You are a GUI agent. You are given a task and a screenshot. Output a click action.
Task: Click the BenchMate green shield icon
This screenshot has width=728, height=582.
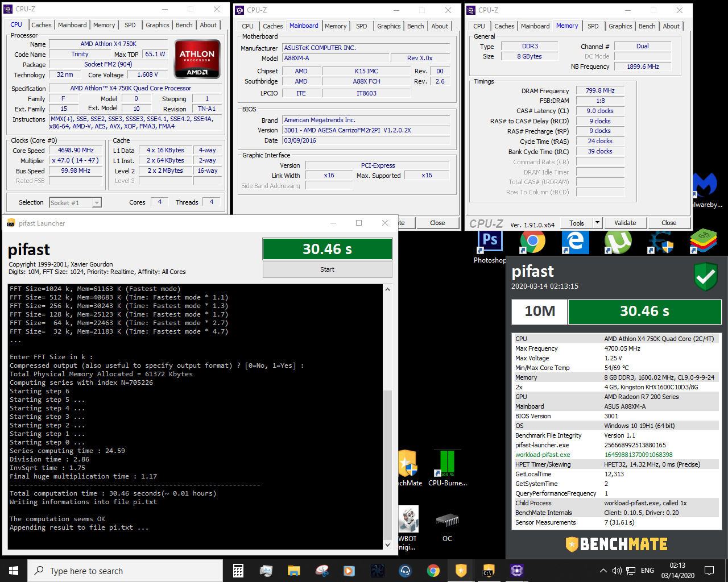(706, 277)
